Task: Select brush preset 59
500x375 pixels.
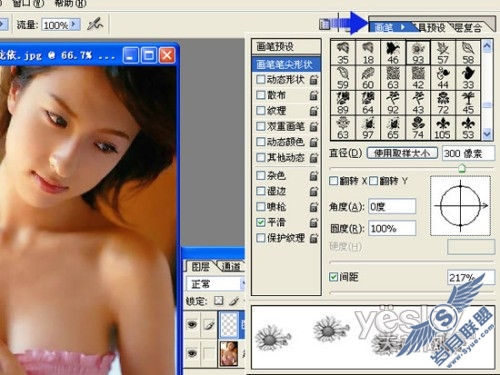Action: (x=343, y=77)
